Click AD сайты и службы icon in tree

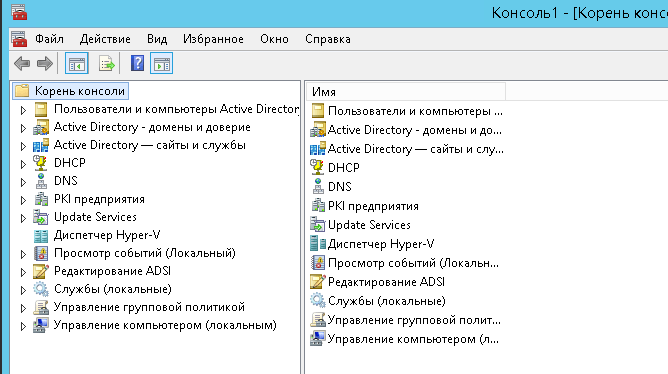[x=41, y=145]
